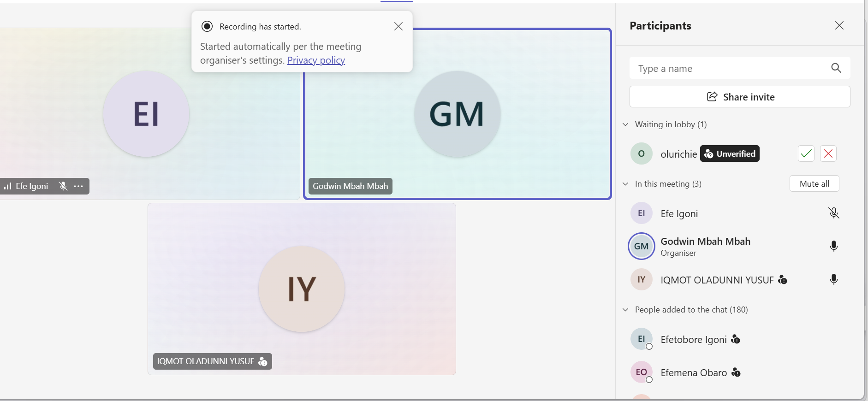
Task: Mute IQMOT OLADUNNI YUSUF's microphone in list
Action: 833,279
